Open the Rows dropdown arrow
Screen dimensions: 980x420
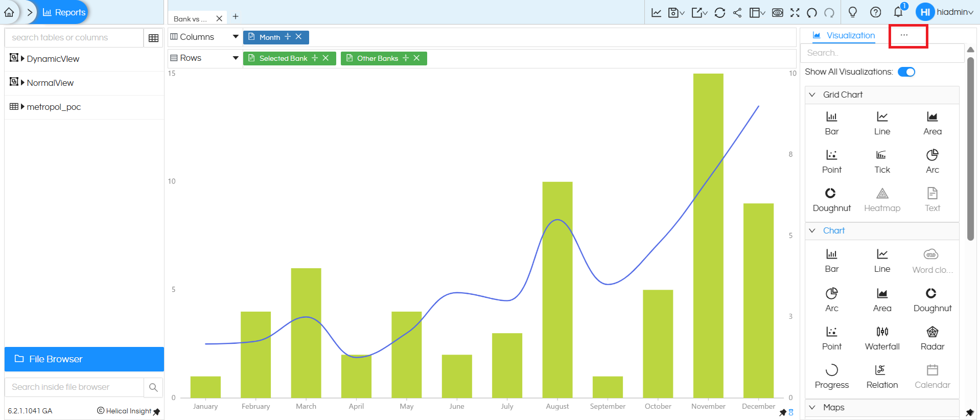[236, 58]
